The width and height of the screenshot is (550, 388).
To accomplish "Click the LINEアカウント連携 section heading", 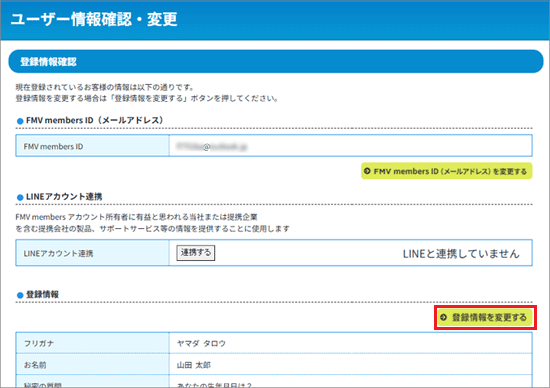I will click(64, 196).
